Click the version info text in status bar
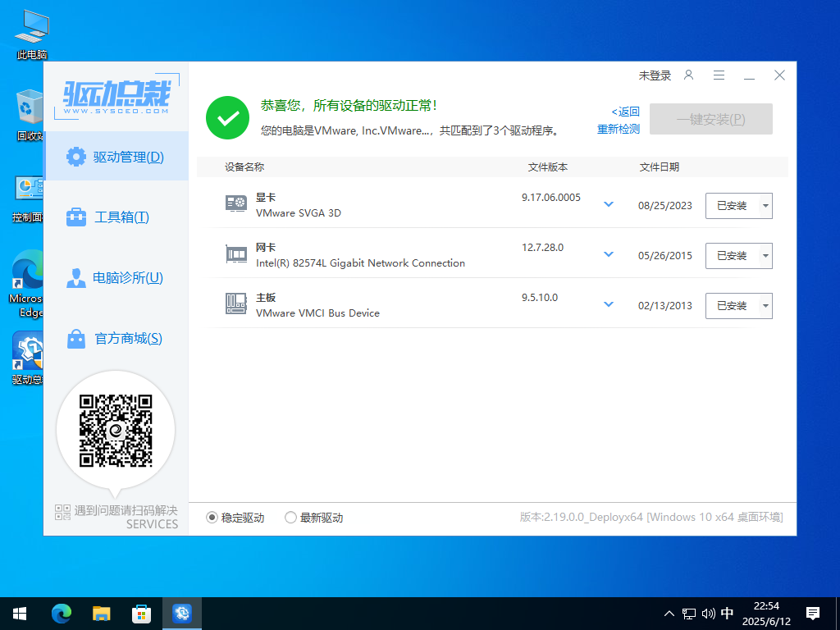The image size is (840, 630). pos(651,517)
